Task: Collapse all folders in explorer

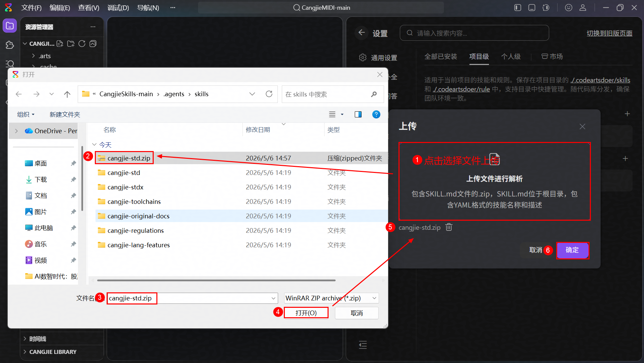Action: tap(93, 44)
